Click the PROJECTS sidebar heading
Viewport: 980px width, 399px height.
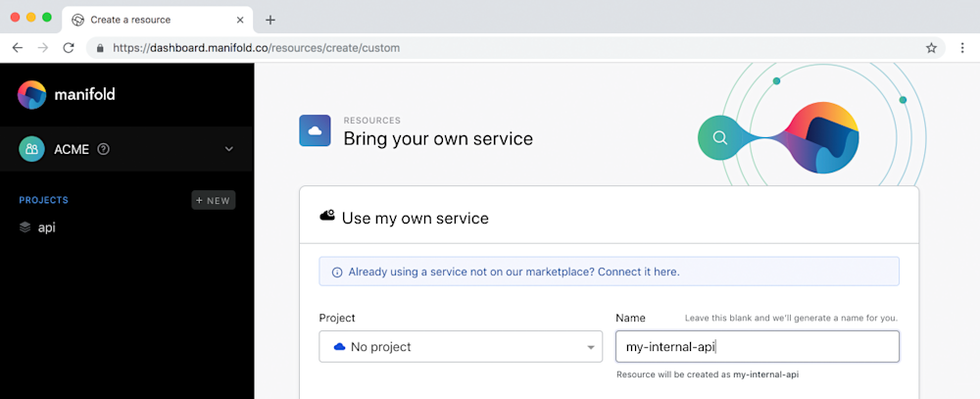coord(44,200)
